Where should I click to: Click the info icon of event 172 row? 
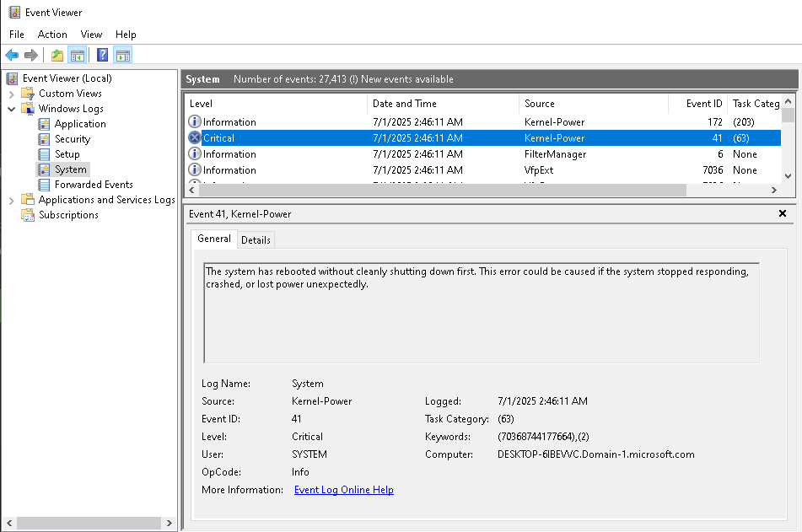194,121
